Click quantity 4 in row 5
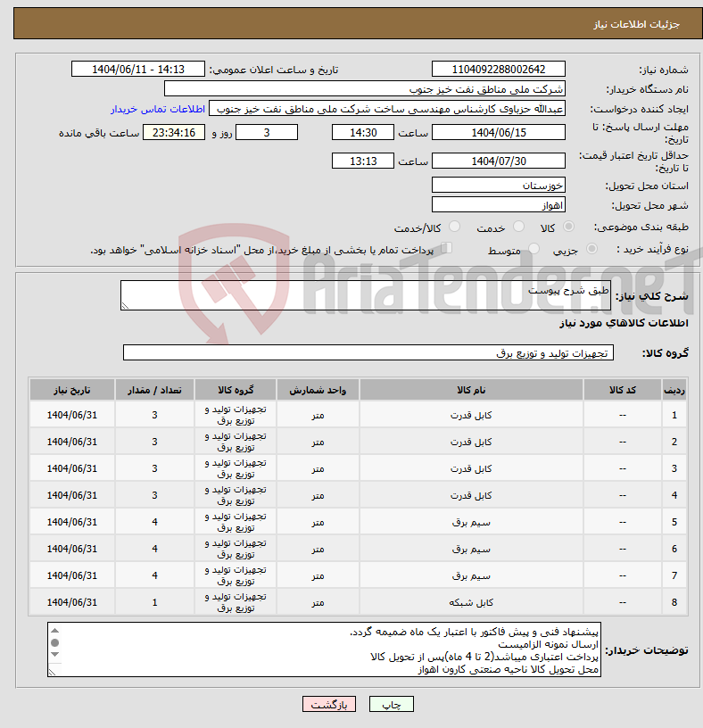 [154, 522]
